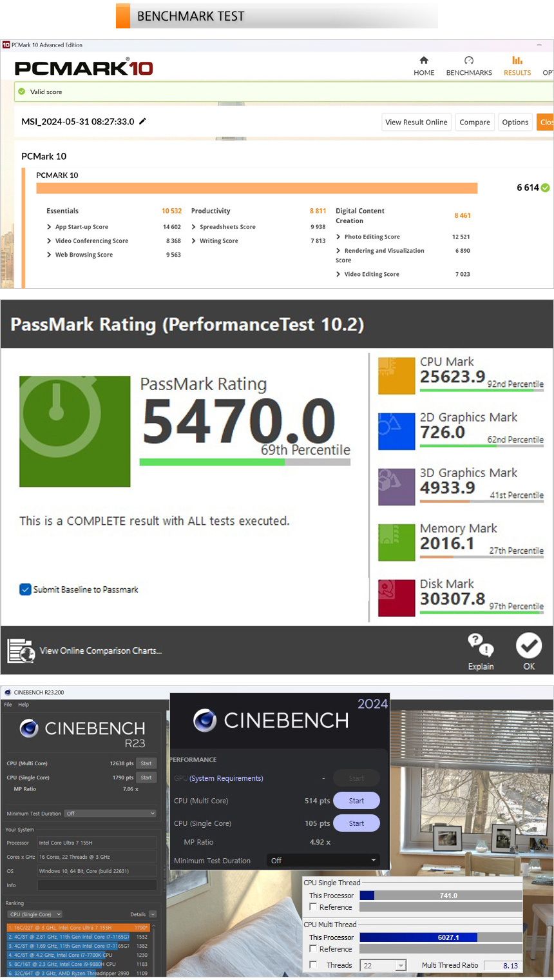Click the blue 2D Graphics Mark icon
This screenshot has height=980, width=554.
coord(396,431)
